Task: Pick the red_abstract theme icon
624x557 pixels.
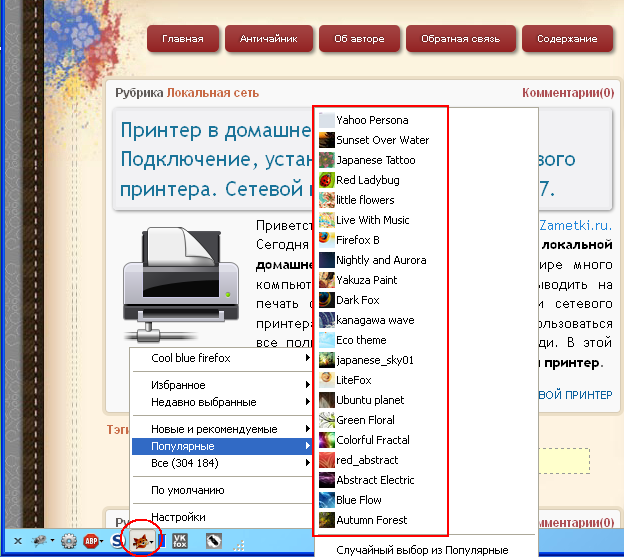Action: 326,460
